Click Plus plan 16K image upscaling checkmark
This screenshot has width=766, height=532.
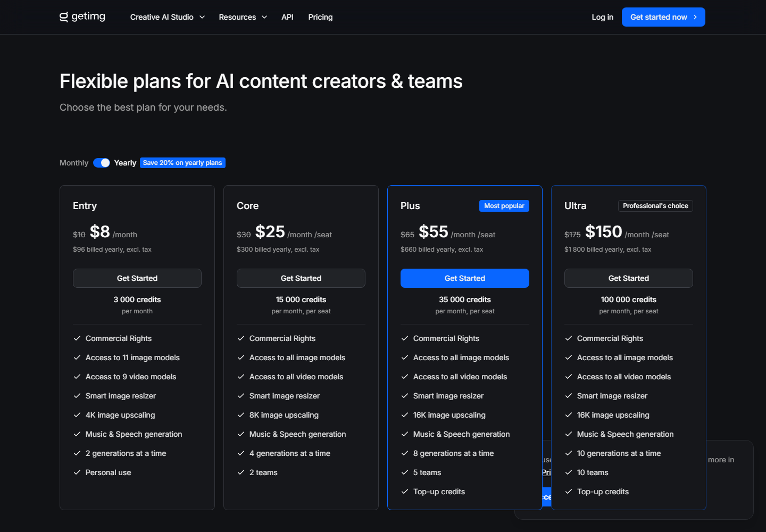click(405, 415)
